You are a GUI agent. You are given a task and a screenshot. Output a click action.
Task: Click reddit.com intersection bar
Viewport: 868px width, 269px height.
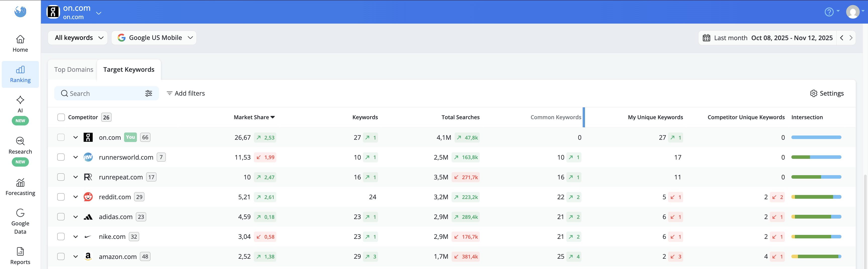816,197
